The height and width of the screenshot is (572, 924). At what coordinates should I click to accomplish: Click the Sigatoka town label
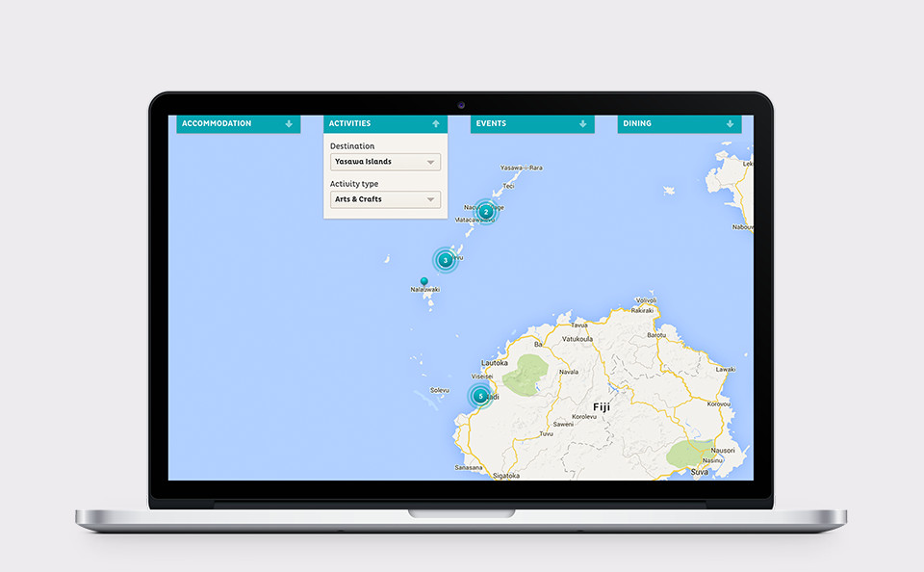(x=506, y=476)
